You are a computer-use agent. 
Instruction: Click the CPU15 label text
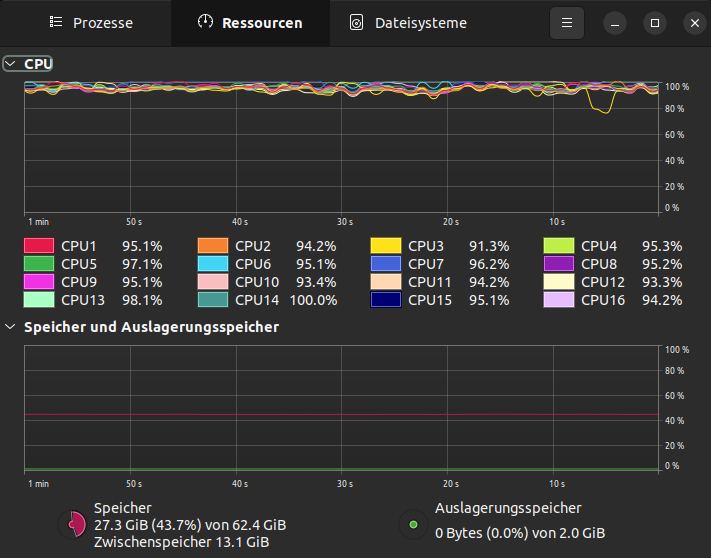(x=430, y=300)
